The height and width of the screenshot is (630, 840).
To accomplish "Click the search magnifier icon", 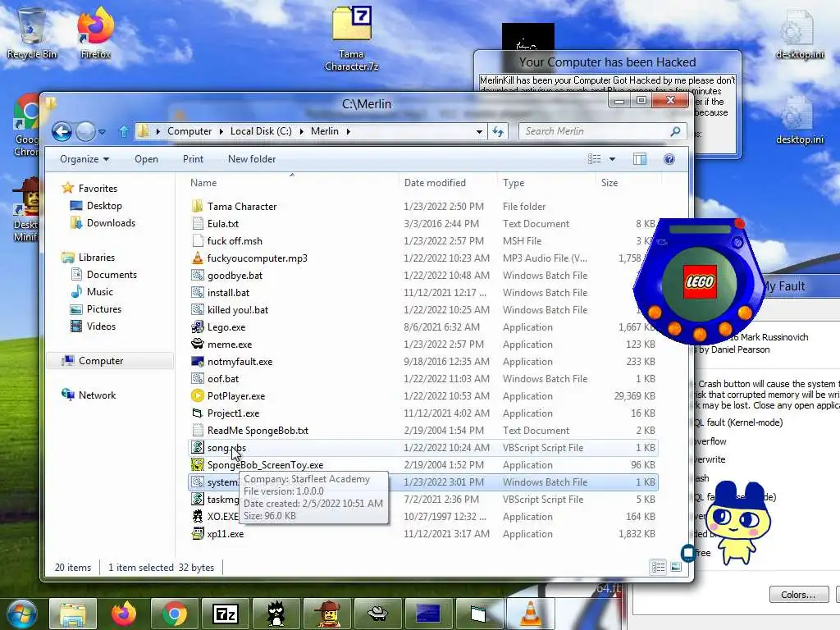I will 676,131.
